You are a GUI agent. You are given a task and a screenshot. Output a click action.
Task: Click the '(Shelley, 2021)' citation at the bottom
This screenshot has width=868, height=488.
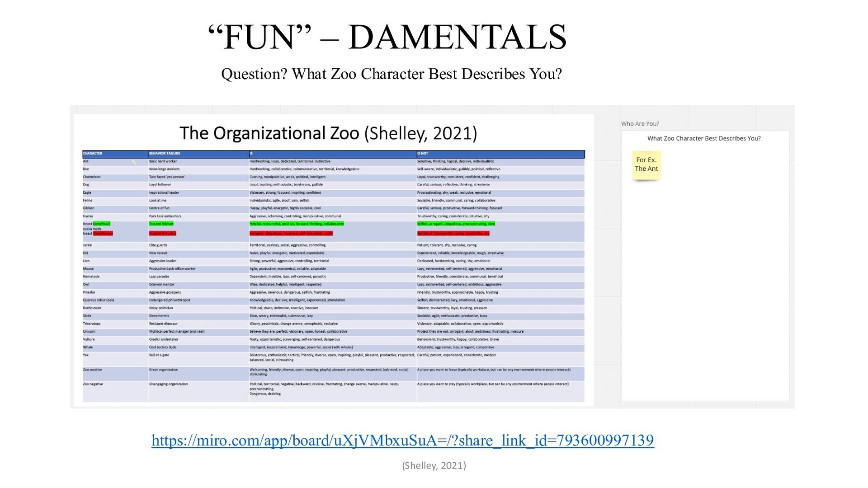coord(434,465)
